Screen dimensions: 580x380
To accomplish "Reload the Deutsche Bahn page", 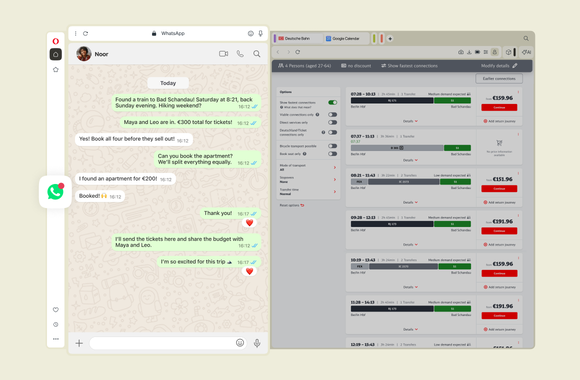I will pyautogui.click(x=298, y=52).
